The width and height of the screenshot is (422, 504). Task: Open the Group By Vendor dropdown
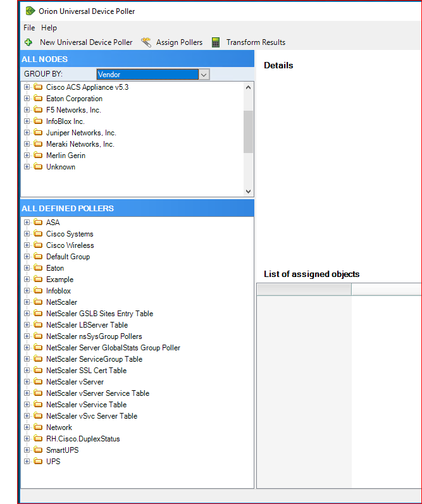pos(204,75)
